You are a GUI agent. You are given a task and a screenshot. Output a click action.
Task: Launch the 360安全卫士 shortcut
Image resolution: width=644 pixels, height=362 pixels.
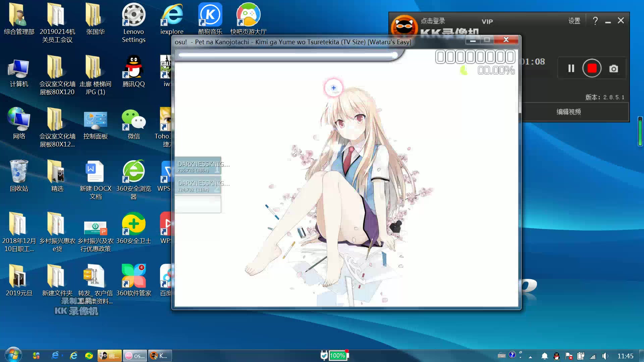coord(133,228)
